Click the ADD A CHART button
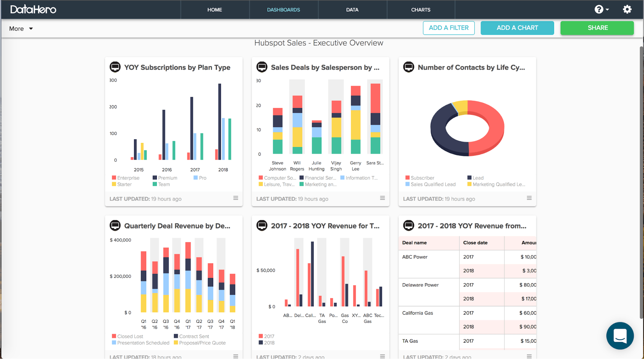 click(x=517, y=28)
